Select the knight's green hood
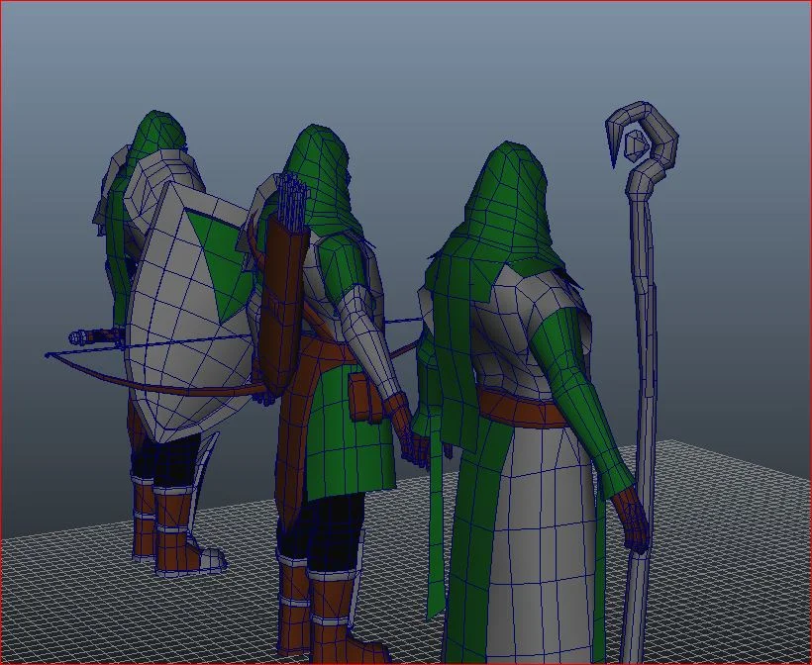 point(155,136)
